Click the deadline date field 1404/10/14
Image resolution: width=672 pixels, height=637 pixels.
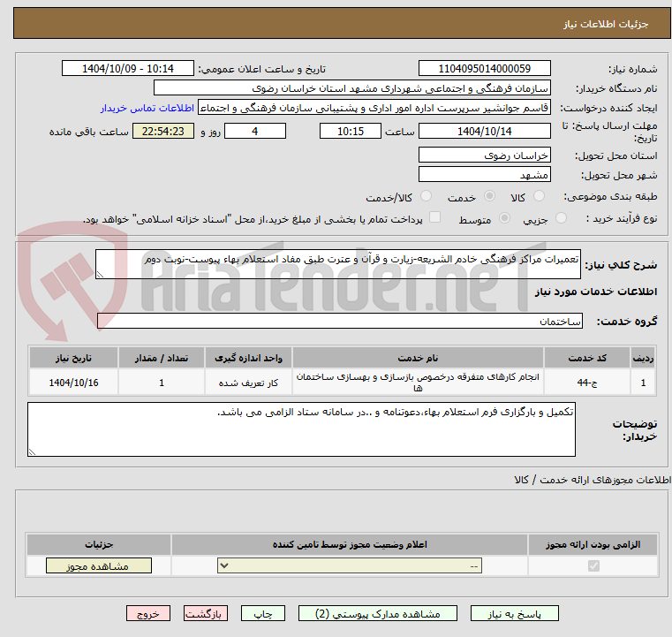484,131
